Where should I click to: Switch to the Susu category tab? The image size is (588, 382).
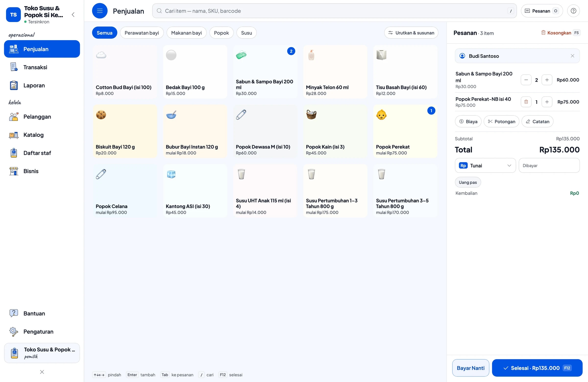pos(246,33)
